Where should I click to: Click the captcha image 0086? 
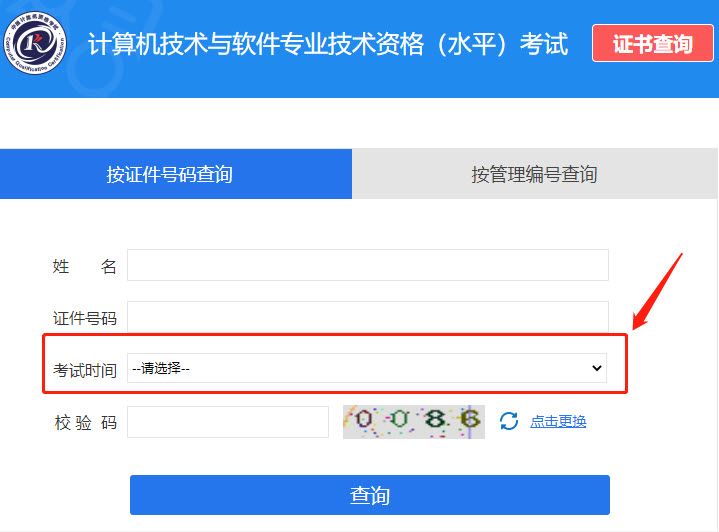coord(414,421)
